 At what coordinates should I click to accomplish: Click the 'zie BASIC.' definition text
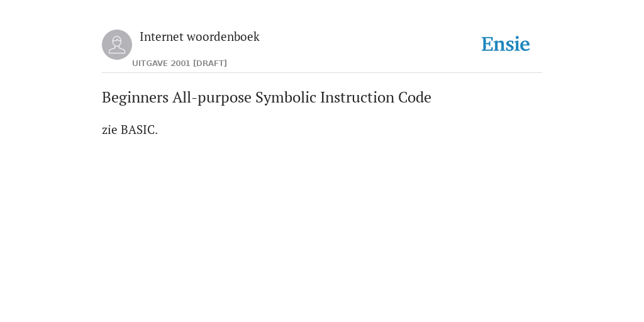coord(130,130)
